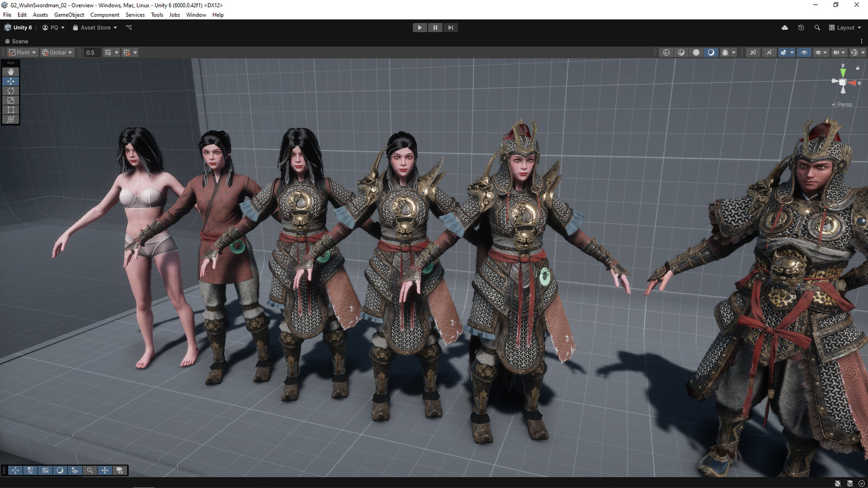Toggle the orientation gizmo lock
Image resolution: width=868 pixels, height=488 pixels.
click(x=858, y=68)
